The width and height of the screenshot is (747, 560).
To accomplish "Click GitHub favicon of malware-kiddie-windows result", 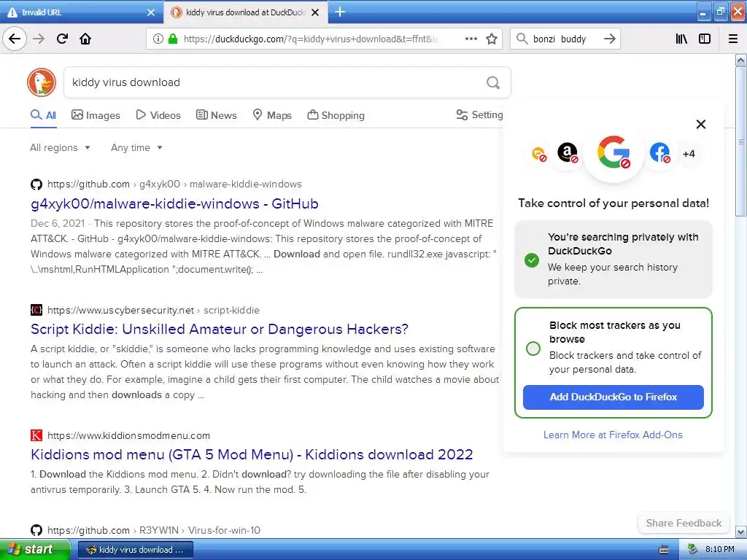I will [36, 184].
